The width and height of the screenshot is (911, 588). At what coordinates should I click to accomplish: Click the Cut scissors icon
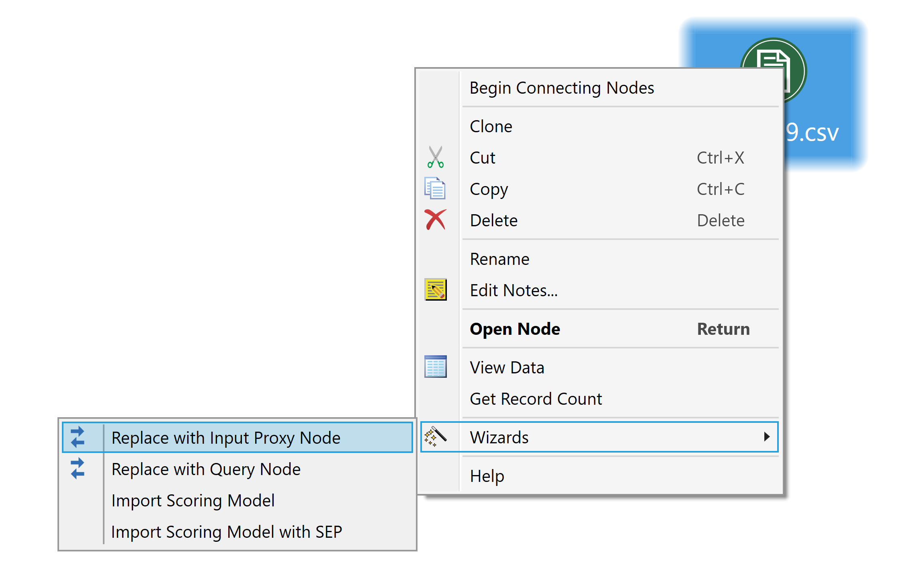436,157
